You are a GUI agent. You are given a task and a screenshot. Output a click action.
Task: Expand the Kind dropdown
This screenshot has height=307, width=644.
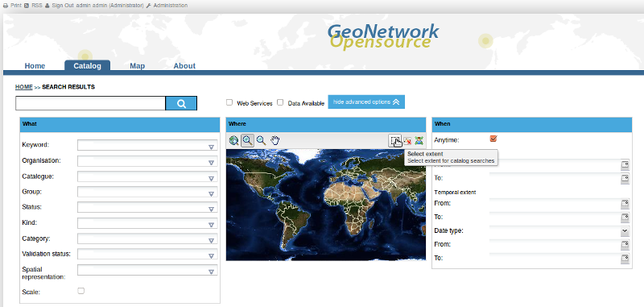pyautogui.click(x=211, y=225)
